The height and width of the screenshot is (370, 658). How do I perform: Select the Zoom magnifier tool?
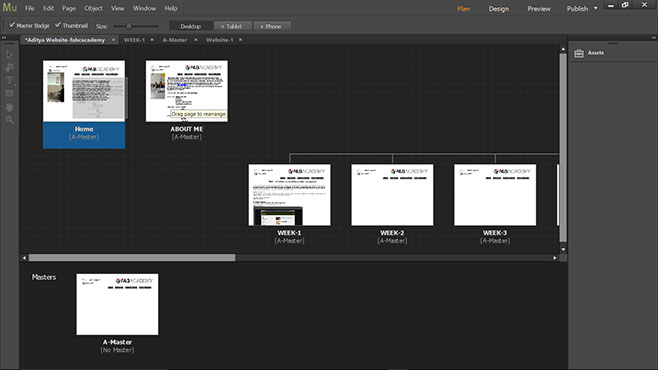(9, 120)
